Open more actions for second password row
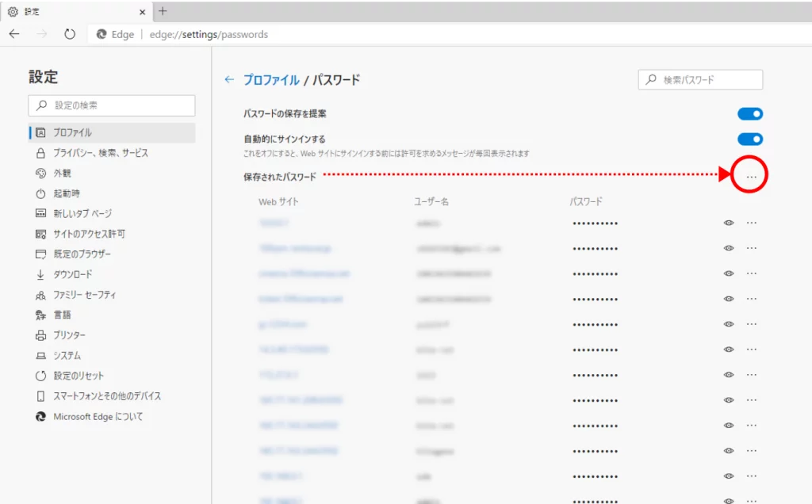Viewport: 812px width, 504px height. tap(752, 248)
